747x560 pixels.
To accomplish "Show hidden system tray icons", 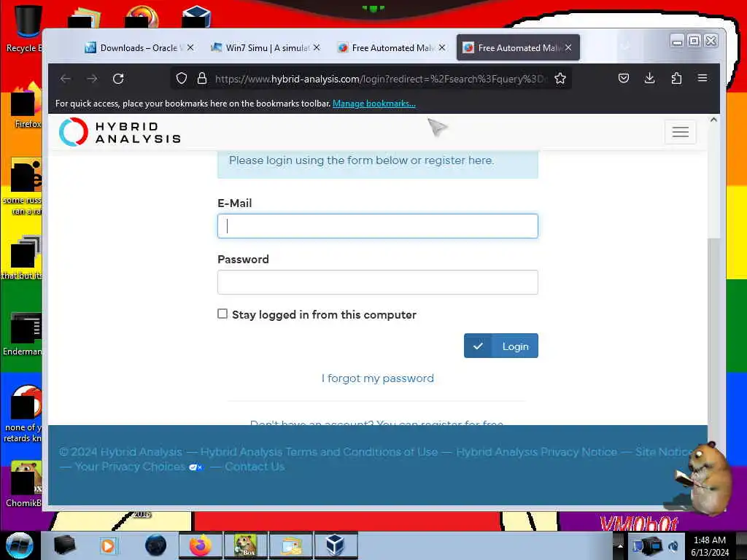I will click(x=620, y=545).
